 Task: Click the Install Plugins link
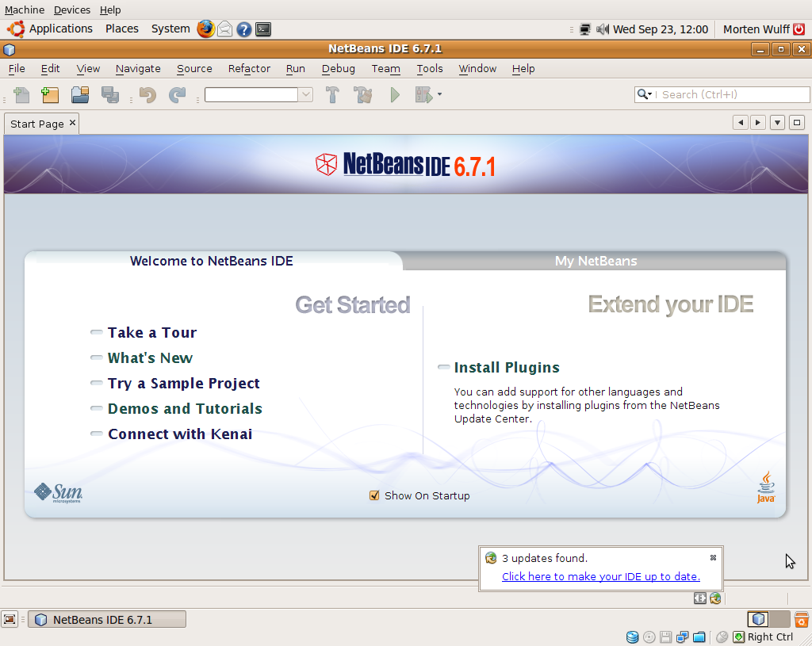click(x=507, y=367)
